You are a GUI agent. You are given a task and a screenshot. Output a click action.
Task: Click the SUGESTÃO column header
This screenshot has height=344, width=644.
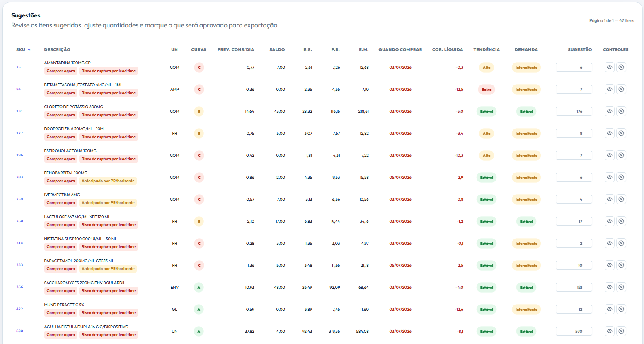coord(580,49)
